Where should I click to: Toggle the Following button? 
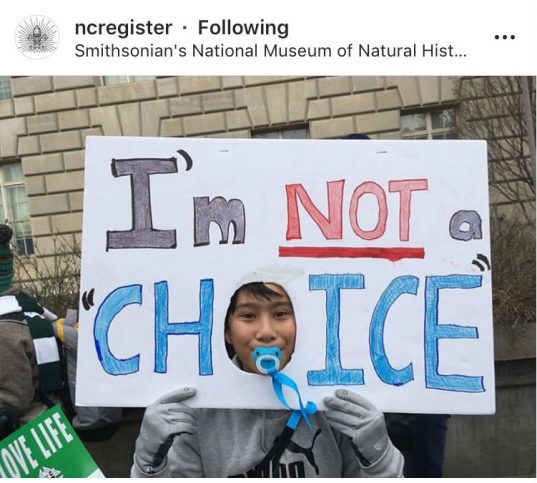243,28
